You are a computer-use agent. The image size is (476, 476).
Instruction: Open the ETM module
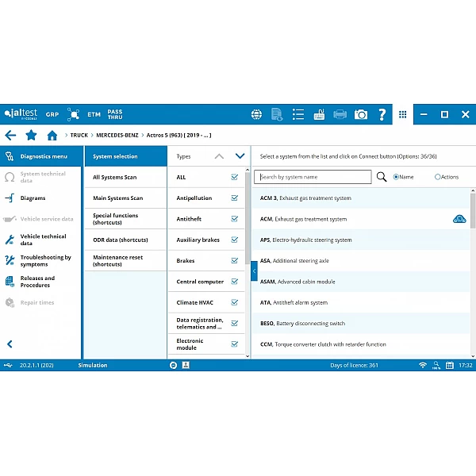(94, 114)
